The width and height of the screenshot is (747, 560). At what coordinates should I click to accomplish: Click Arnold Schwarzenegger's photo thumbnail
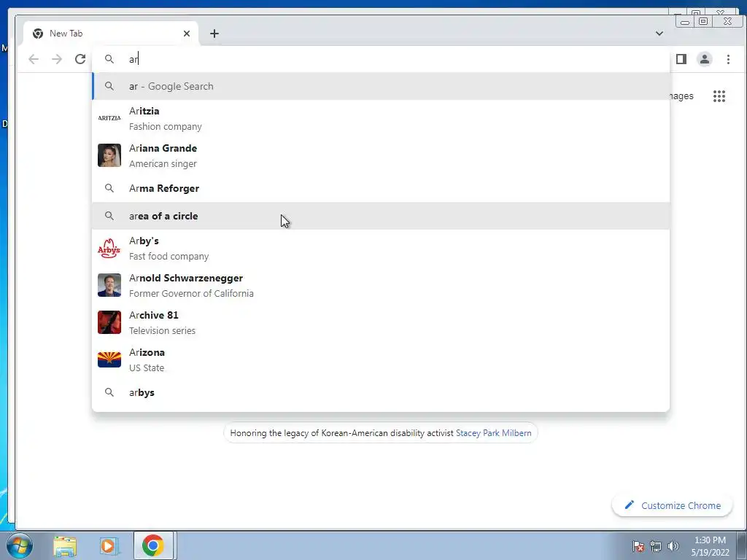click(x=109, y=285)
